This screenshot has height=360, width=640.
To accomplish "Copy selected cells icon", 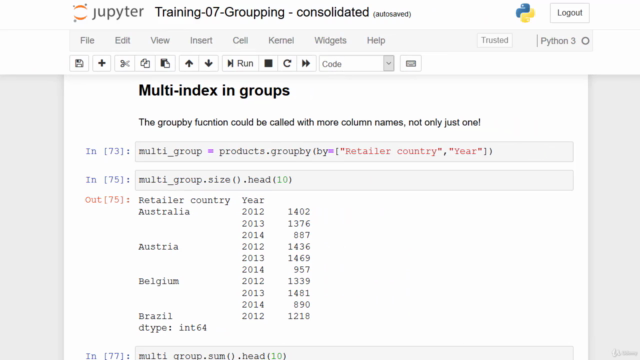I will point(145,64).
